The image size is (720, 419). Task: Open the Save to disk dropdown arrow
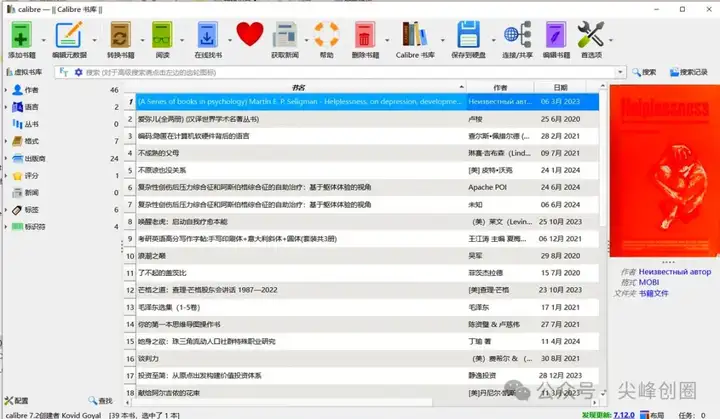pyautogui.click(x=494, y=40)
